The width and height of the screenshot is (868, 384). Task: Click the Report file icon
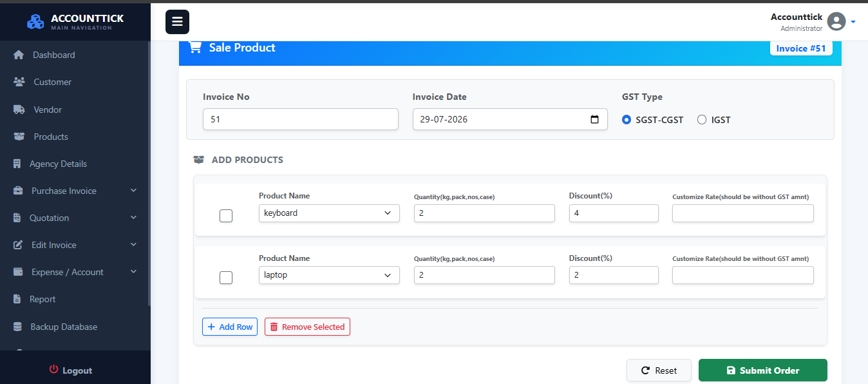click(x=17, y=299)
